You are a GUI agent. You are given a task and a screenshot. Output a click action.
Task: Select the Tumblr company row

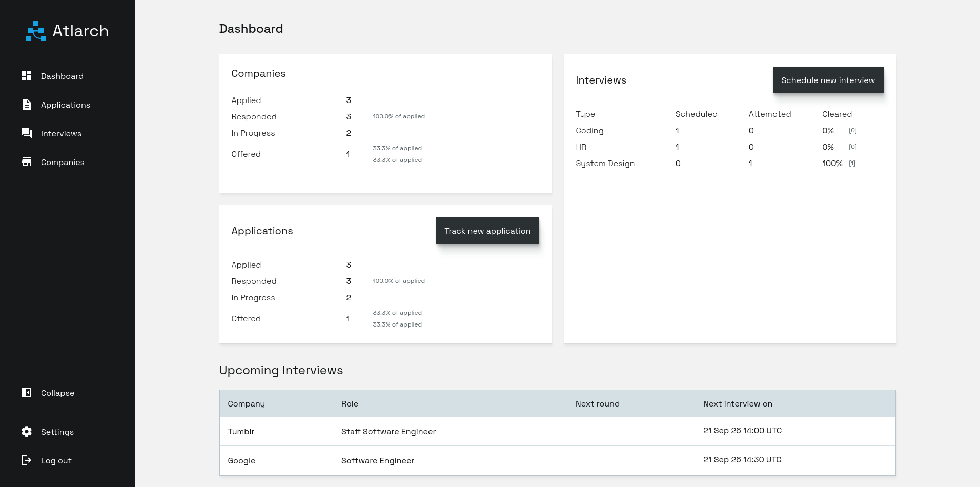(x=557, y=431)
